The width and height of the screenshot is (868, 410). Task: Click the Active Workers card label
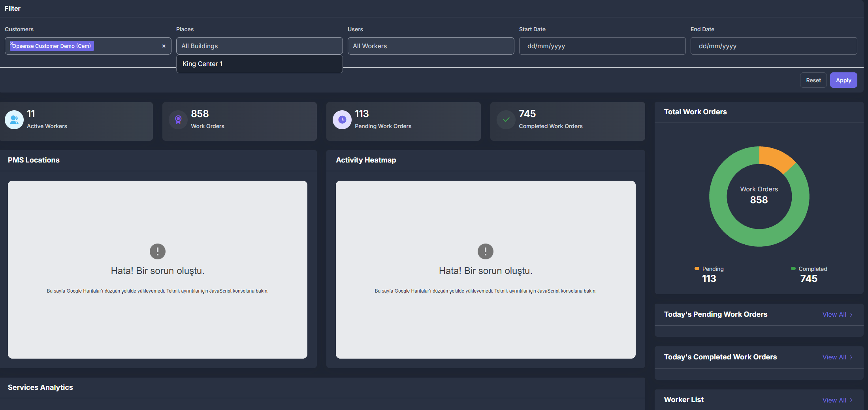point(47,126)
